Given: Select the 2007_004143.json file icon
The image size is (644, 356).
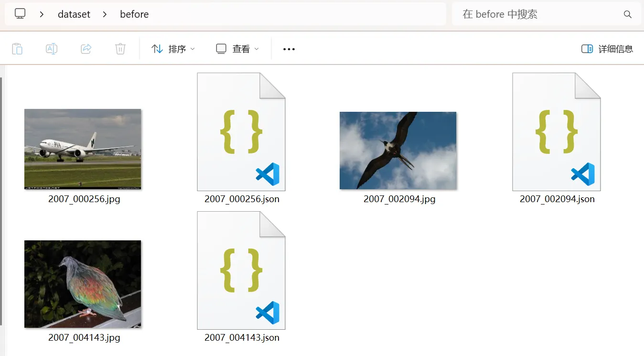Looking at the screenshot, I should pos(241,270).
